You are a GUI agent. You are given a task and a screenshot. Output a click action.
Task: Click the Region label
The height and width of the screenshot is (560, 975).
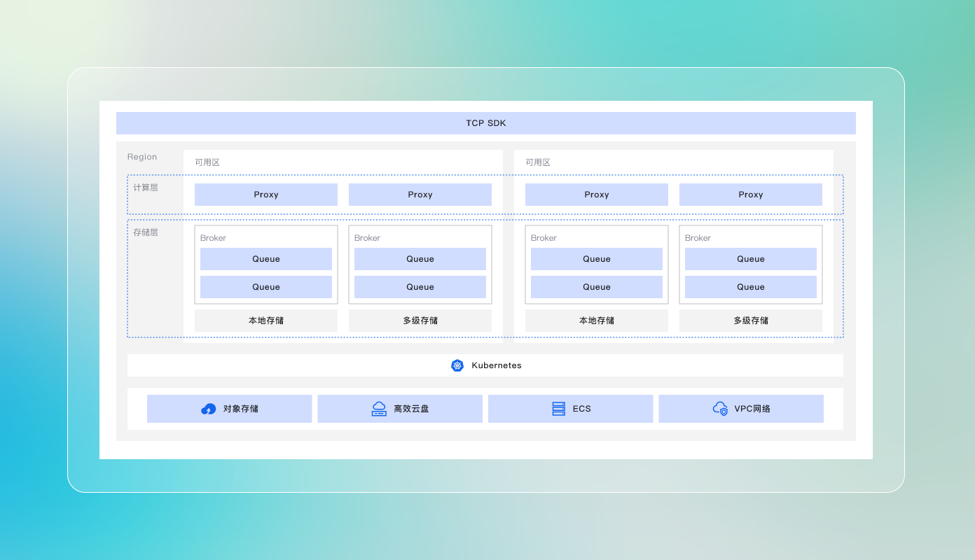142,157
